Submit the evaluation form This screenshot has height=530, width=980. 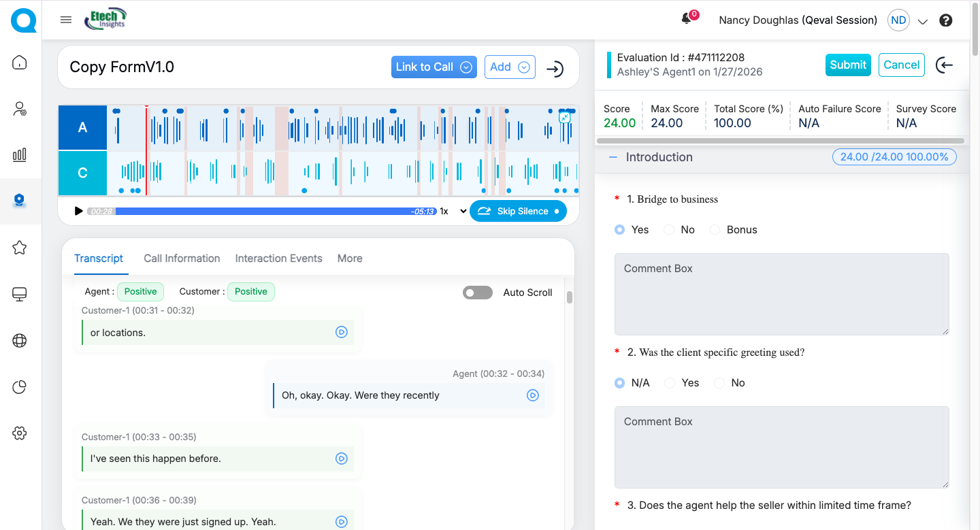coord(847,65)
